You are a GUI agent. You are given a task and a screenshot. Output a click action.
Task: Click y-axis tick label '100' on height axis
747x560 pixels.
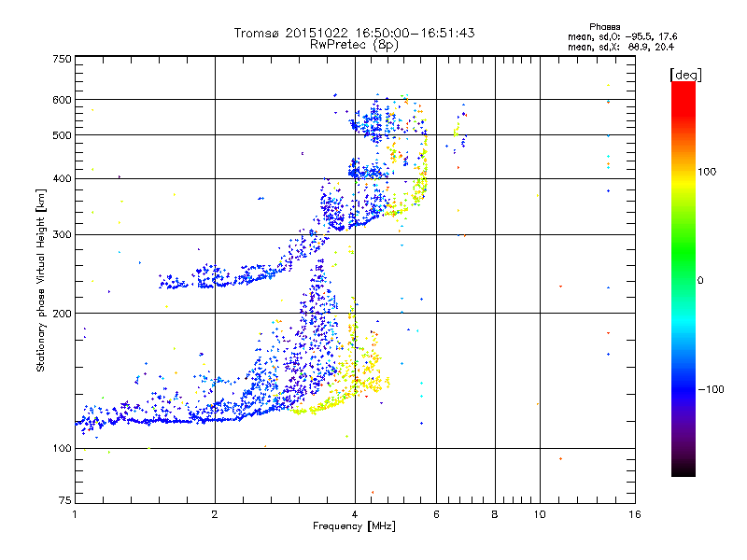click(x=62, y=448)
